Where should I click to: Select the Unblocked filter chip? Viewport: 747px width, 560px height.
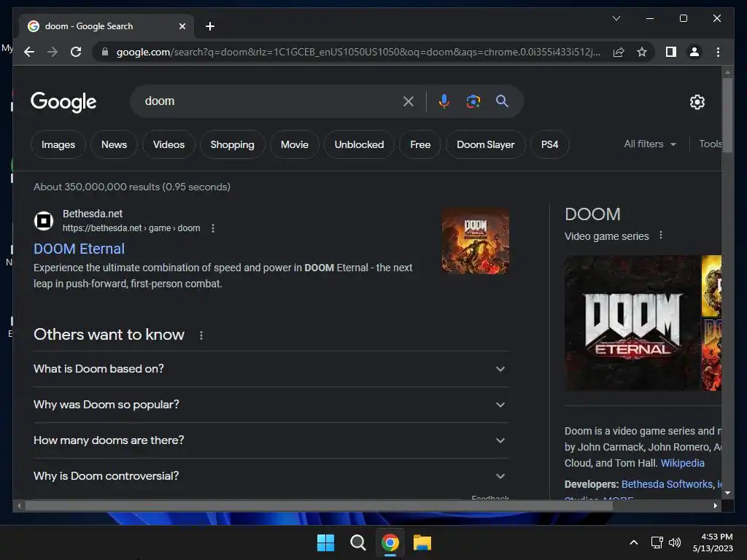click(359, 144)
